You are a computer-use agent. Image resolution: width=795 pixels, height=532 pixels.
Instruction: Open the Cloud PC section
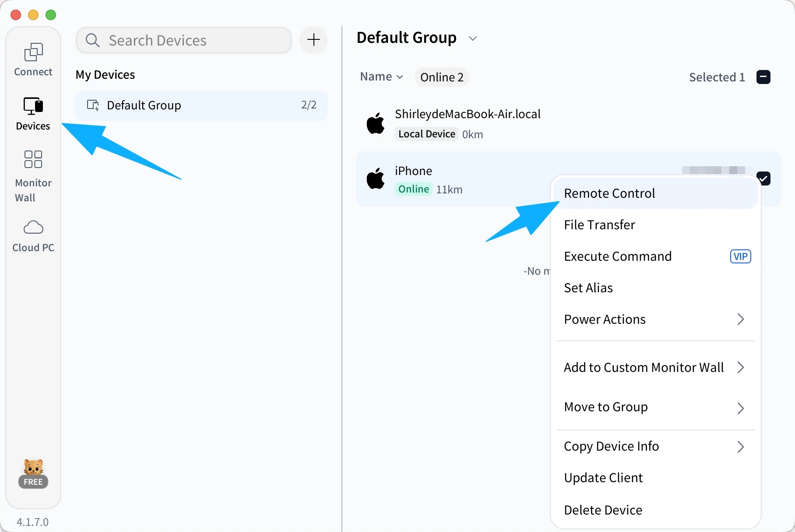point(33,236)
